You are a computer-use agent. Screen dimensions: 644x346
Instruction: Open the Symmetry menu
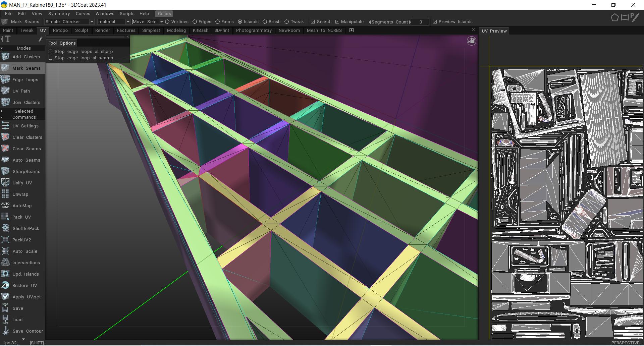point(59,14)
